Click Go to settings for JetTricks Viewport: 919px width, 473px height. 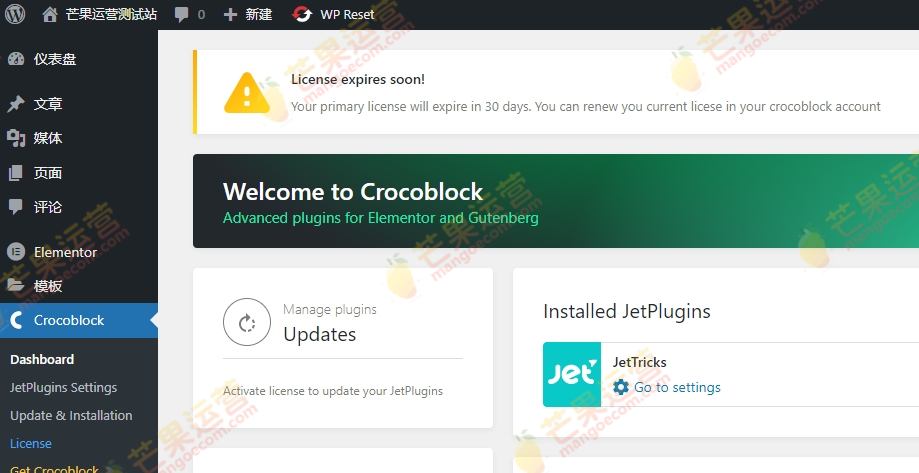(x=676, y=387)
